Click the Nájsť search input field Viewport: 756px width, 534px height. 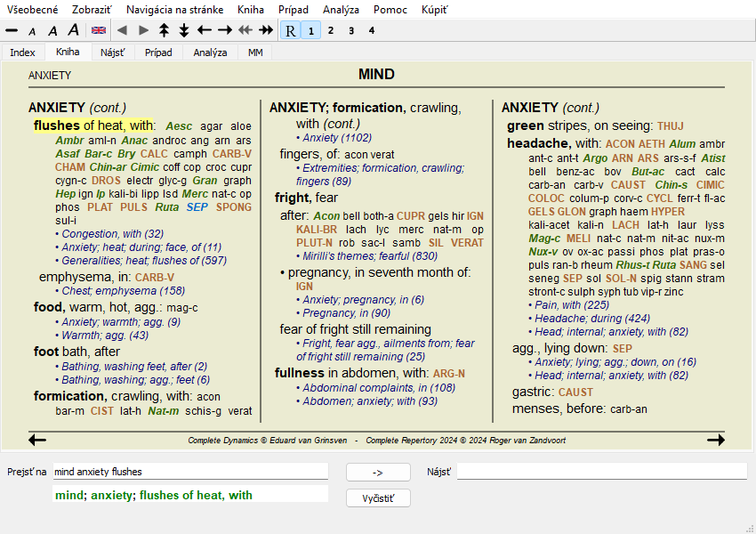[x=601, y=472]
